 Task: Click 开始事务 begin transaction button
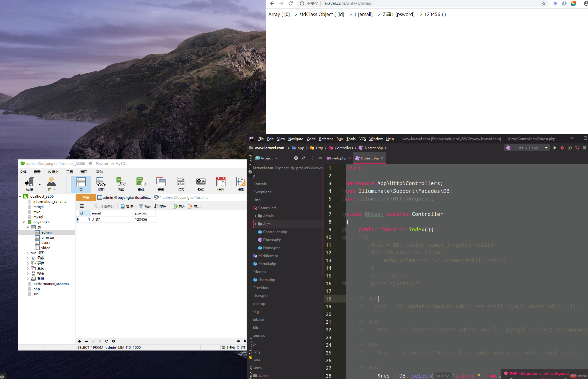(x=104, y=206)
